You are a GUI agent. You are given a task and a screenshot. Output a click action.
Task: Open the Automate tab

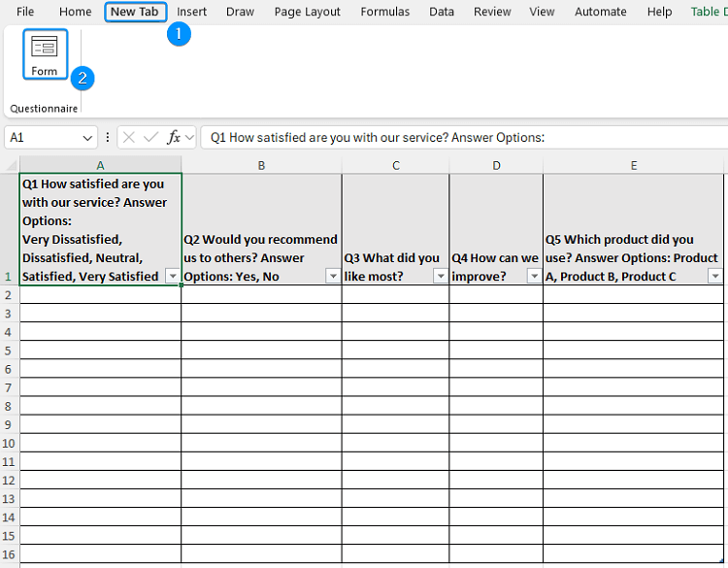pyautogui.click(x=600, y=12)
